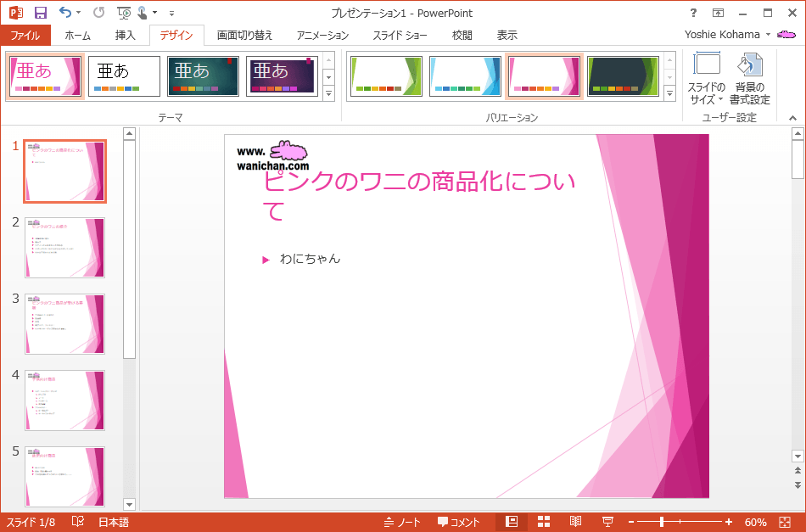This screenshot has width=806, height=532.
Task: Click the slide title text ピンクのワニの商品化について
Action: [419, 196]
